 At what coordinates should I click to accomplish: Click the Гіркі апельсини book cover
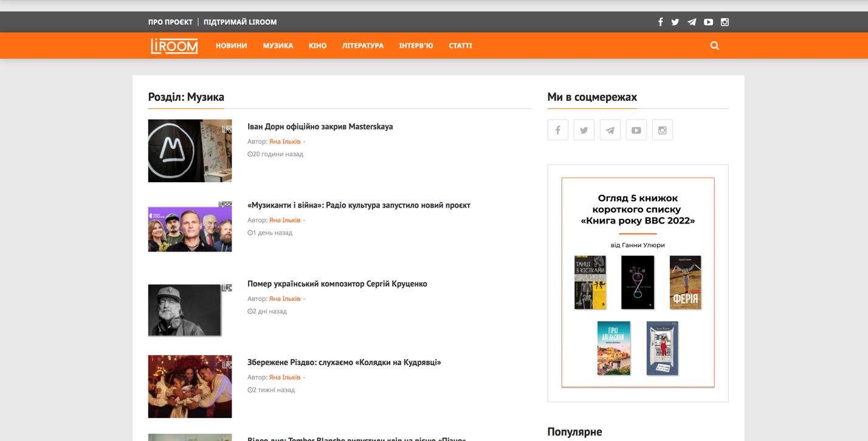(x=613, y=348)
